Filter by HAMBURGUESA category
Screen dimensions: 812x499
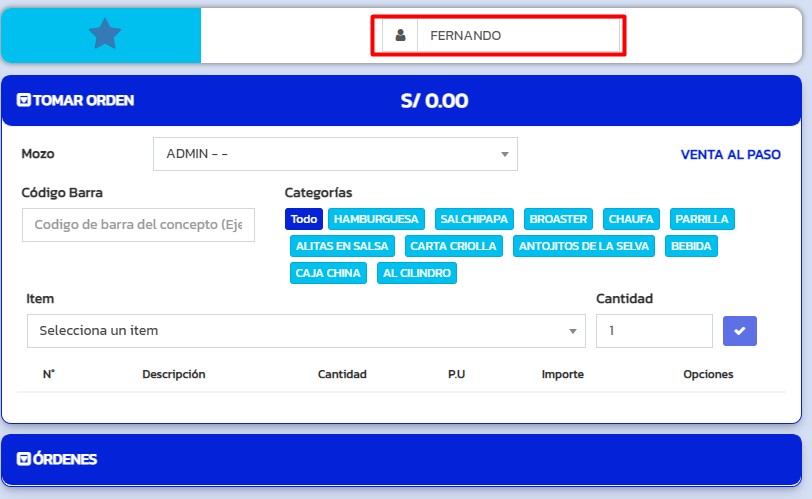click(377, 219)
